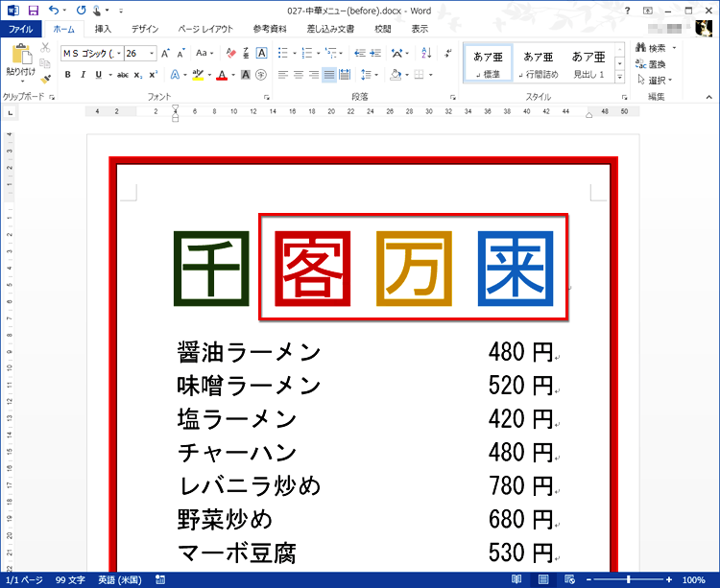This screenshot has height=588, width=720.
Task: Sort the selected text A to Z
Action: point(426,53)
